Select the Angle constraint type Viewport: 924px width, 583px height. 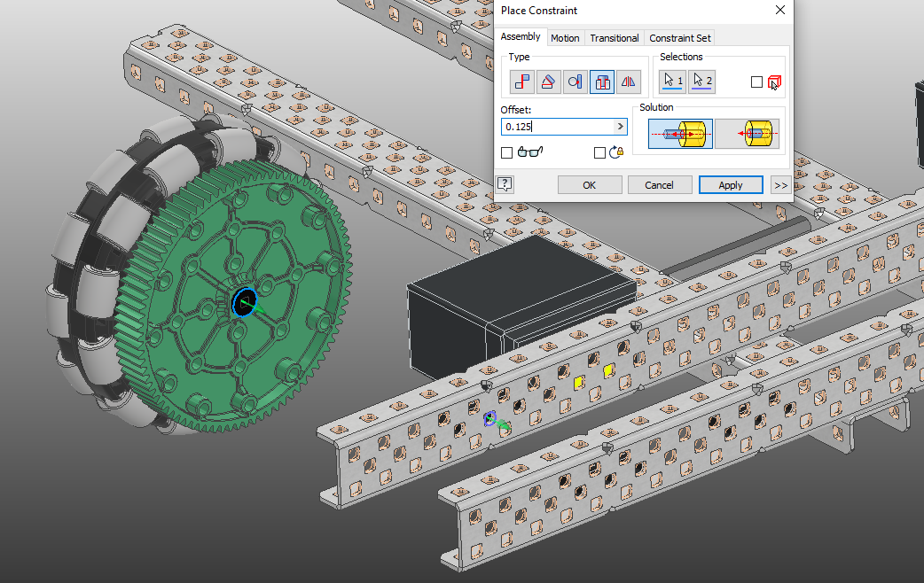pyautogui.click(x=549, y=82)
